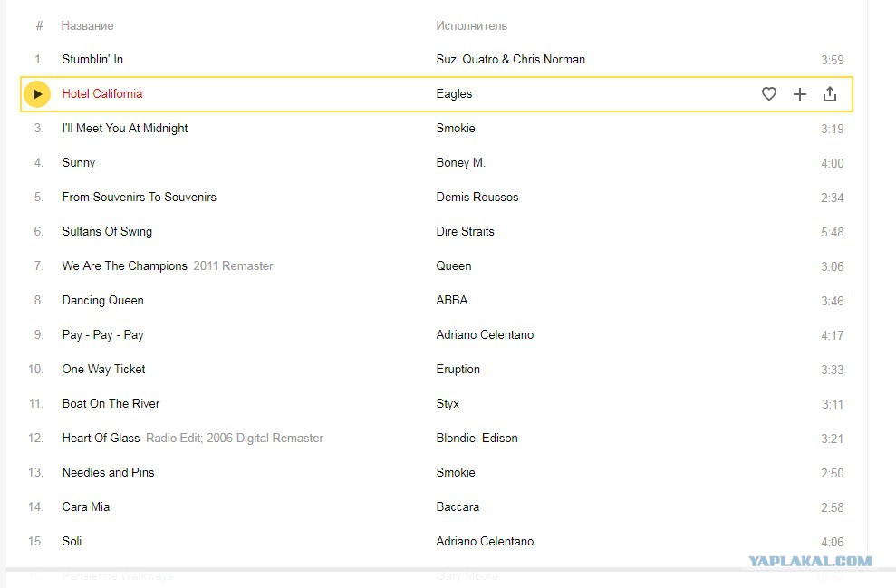Select the track Dancing Queen

[103, 301]
